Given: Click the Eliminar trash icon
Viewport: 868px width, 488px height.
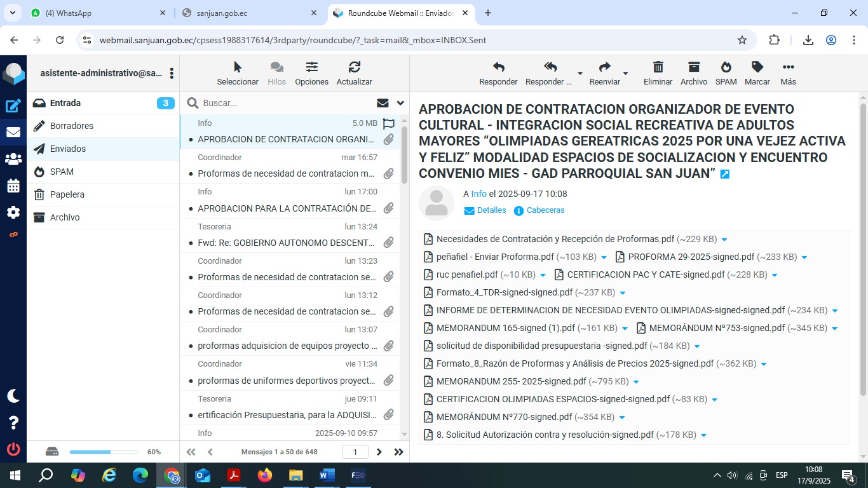Looking at the screenshot, I should point(658,67).
